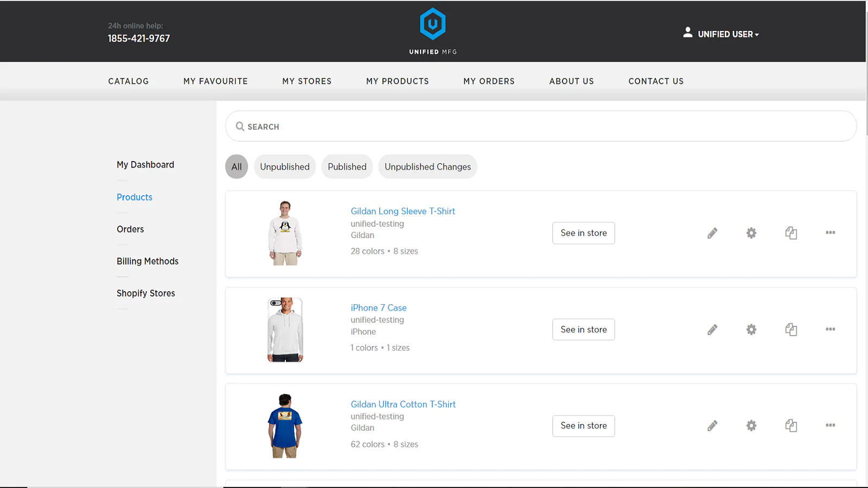868x488 pixels.
Task: Open settings gear for Gildan Ultra Cotton T-Shirt
Action: 751,426
